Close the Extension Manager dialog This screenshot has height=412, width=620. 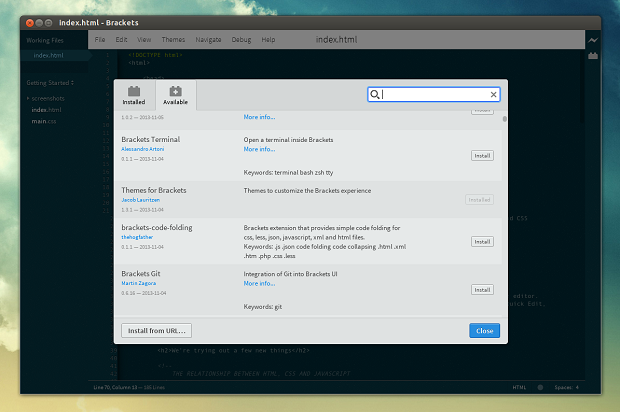(x=484, y=331)
